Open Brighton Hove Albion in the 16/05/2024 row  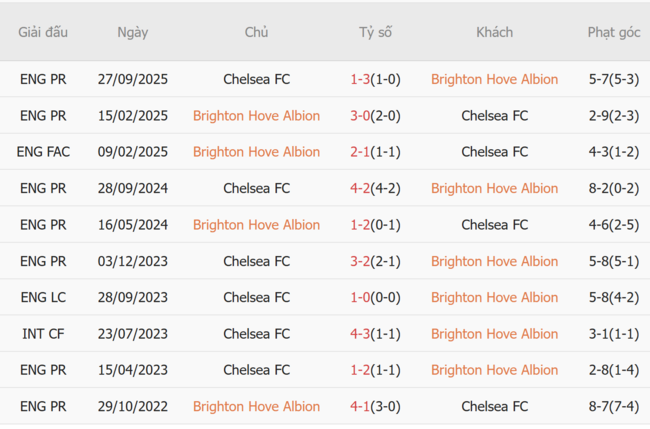(256, 224)
